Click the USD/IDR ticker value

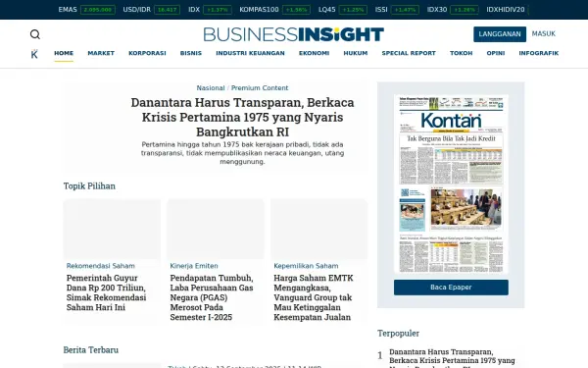click(x=167, y=10)
